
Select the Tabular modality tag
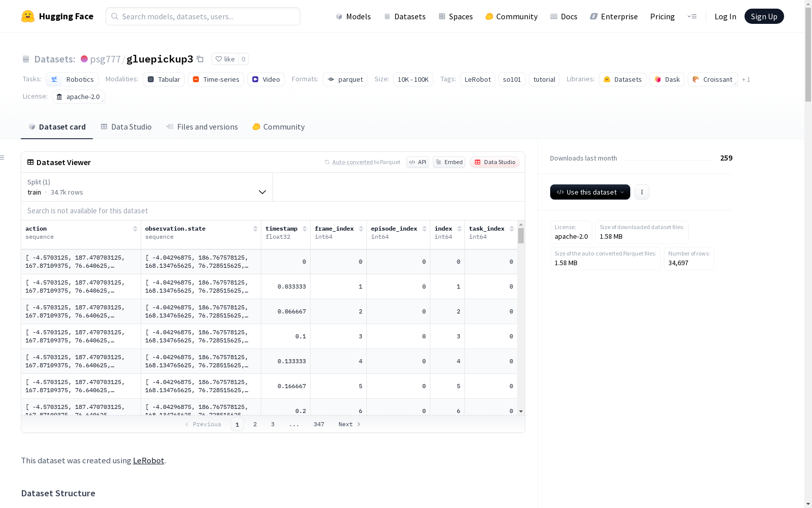(x=164, y=79)
